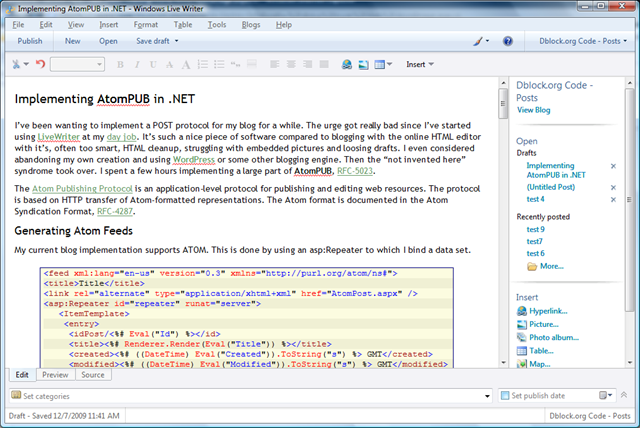Open the Table menu
Screen dimensions: 640x428
183,25
